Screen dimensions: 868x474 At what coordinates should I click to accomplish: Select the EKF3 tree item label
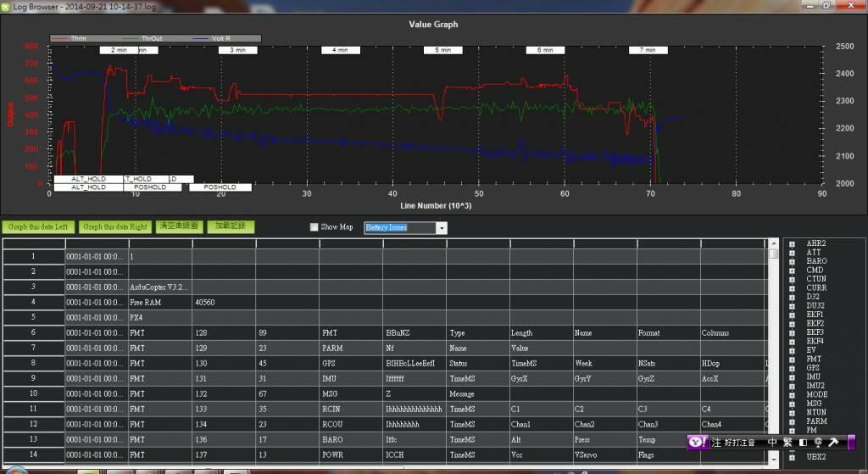[815, 332]
